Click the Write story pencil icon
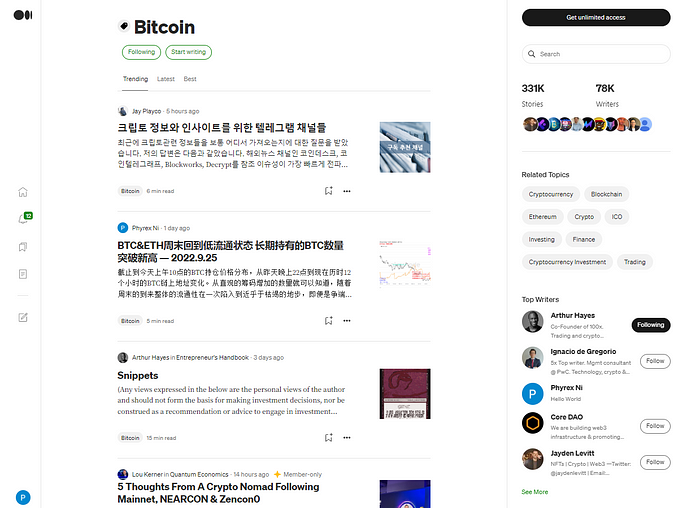This screenshot has width=700, height=508. 23,317
